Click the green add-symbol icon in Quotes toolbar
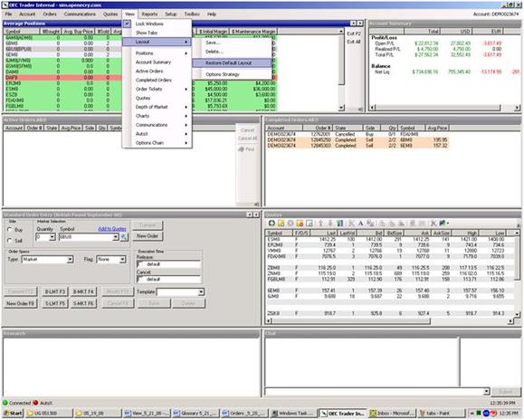Screen dimensions: 524x420 pos(272,224)
